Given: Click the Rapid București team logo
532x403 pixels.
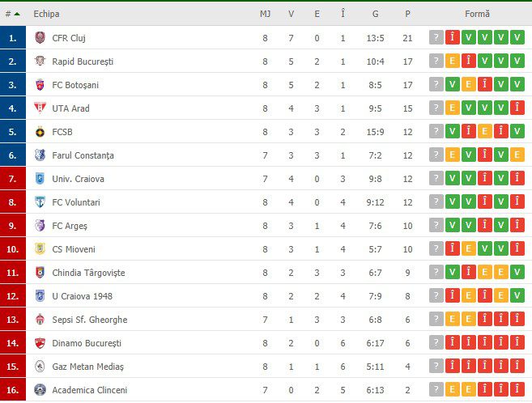Looking at the screenshot, I should (x=40, y=61).
